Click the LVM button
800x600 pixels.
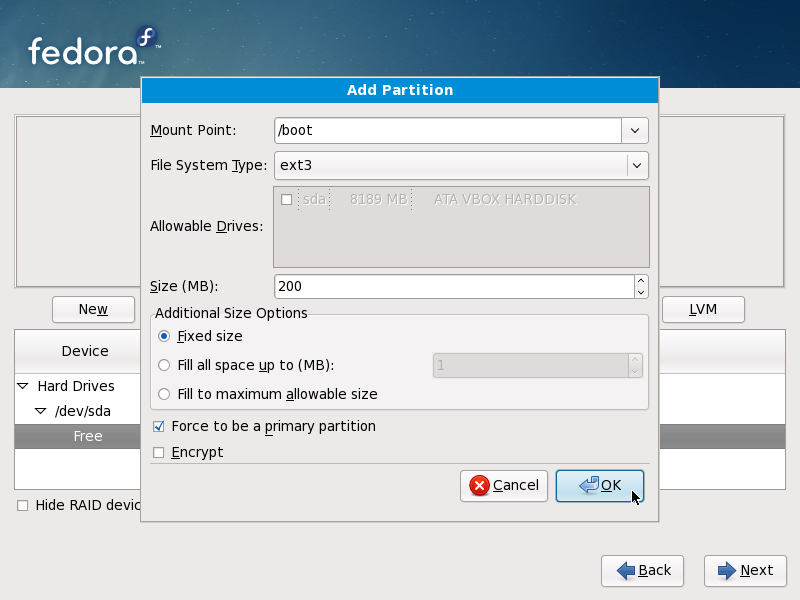click(703, 310)
